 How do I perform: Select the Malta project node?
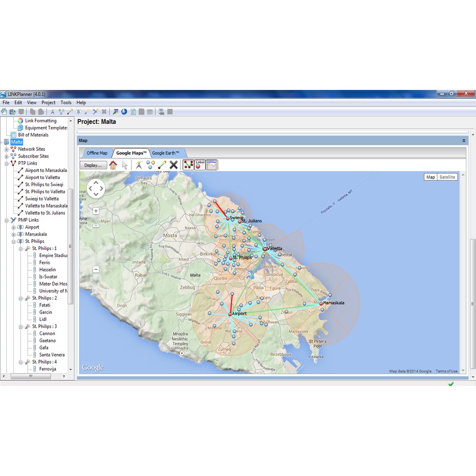tap(17, 142)
